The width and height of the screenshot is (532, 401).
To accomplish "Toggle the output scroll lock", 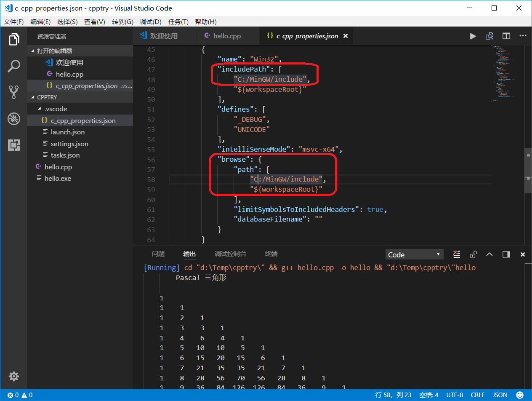I will pos(473,254).
